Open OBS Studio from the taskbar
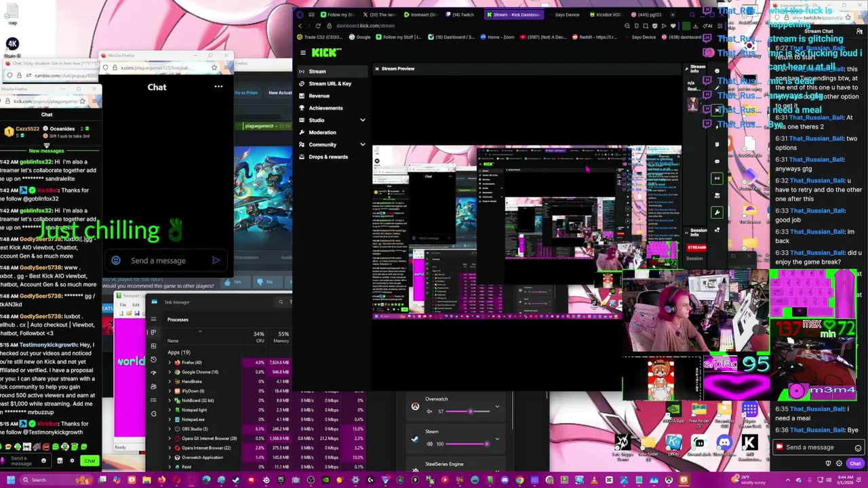868x488 pixels. 310,480
